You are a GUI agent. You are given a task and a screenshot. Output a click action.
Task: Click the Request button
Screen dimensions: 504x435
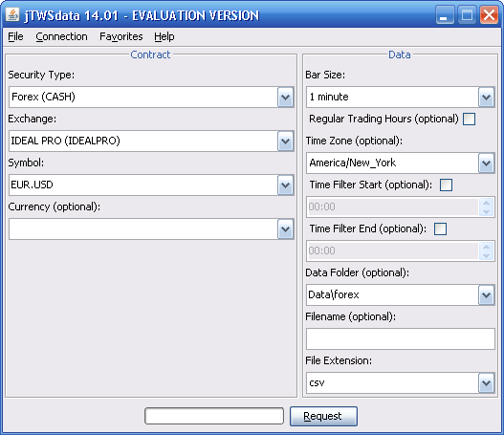tap(323, 417)
